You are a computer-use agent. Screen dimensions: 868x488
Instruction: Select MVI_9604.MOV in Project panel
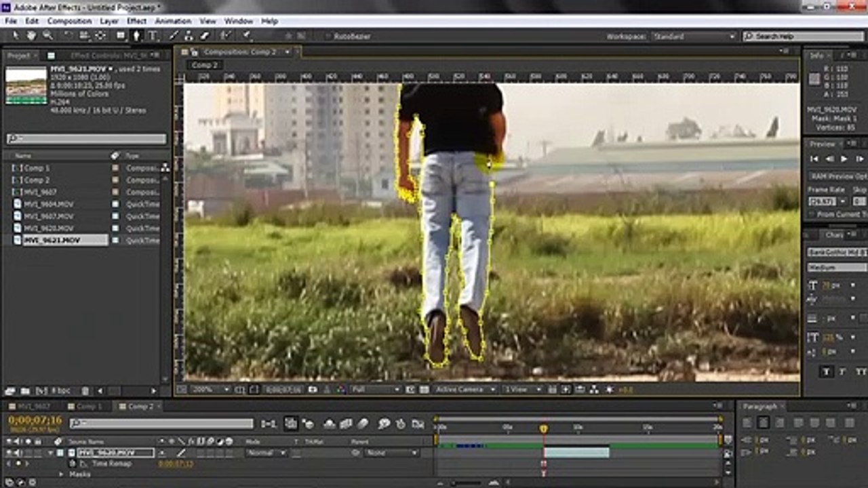[49, 204]
